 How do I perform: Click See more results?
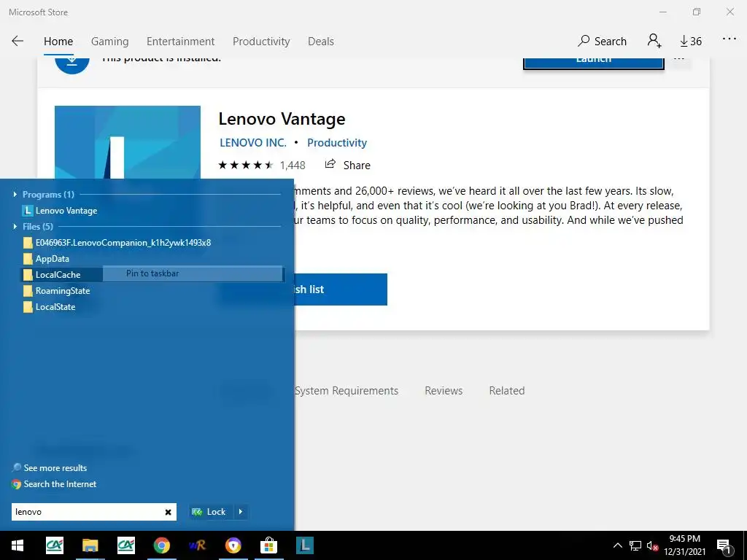pyautogui.click(x=50, y=468)
